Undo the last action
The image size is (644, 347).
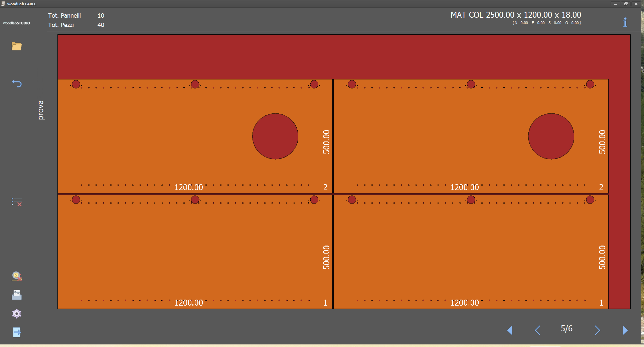point(17,83)
